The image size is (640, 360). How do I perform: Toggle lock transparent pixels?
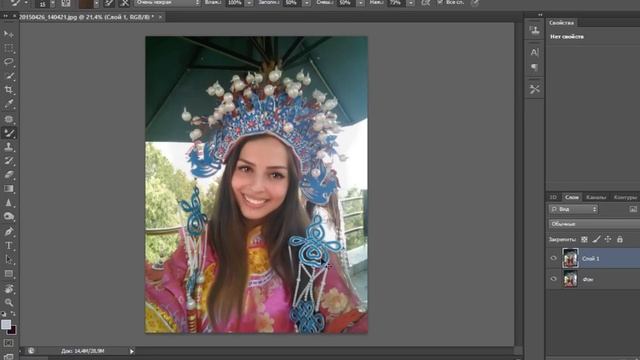coord(584,240)
